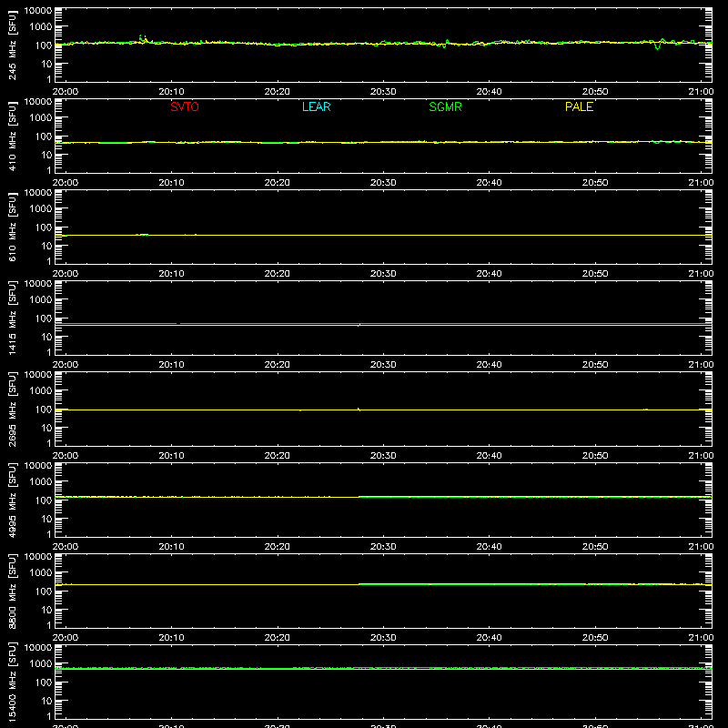728x728 pixels.
Task: Click 20:10 time label under 245 MHz plot
Action: [171, 92]
